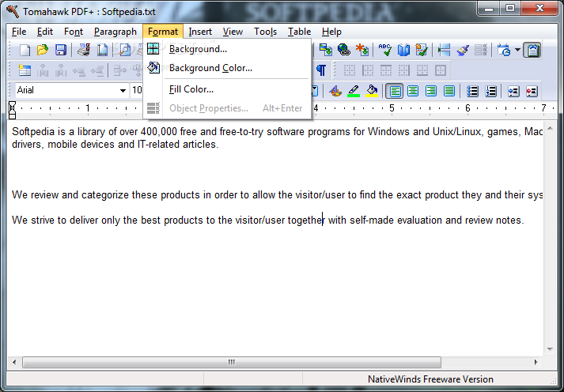Screen dimensions: 564x392
Task: Open the Insert menu
Action: 200,32
